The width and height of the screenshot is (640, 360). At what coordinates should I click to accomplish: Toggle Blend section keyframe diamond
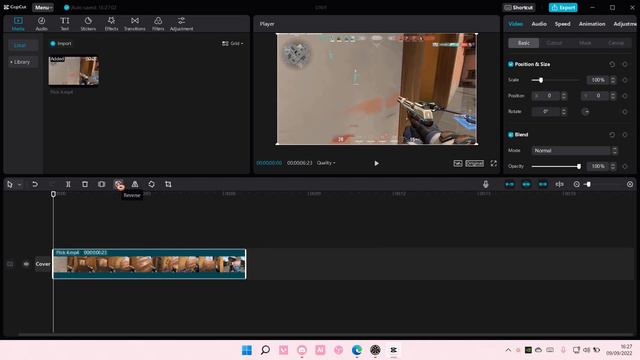625,135
